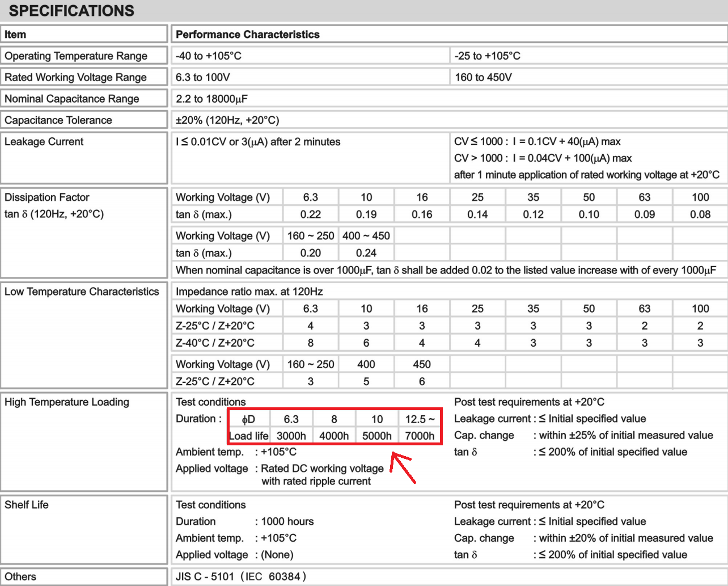Click the 'High Temperature Loading' row label

(x=67, y=402)
